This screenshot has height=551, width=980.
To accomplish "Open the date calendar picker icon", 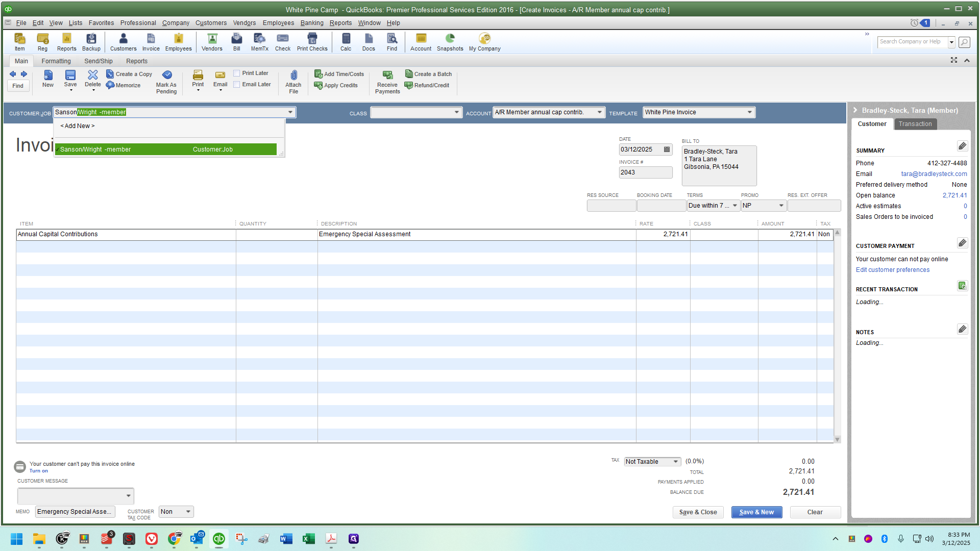I will coord(667,149).
